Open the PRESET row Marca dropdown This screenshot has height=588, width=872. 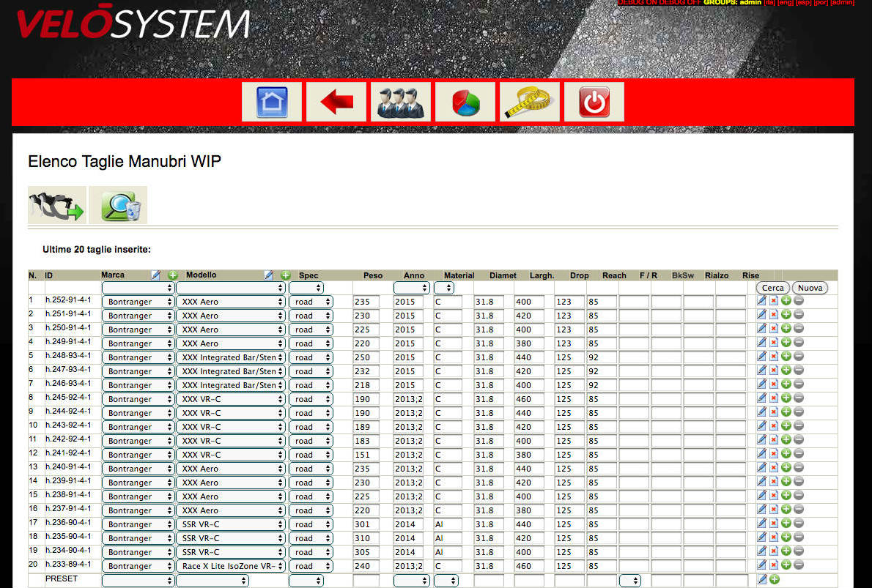[138, 580]
